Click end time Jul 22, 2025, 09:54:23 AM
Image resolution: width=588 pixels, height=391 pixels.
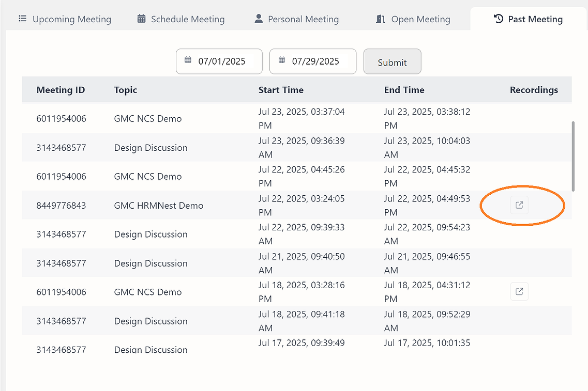tap(427, 234)
